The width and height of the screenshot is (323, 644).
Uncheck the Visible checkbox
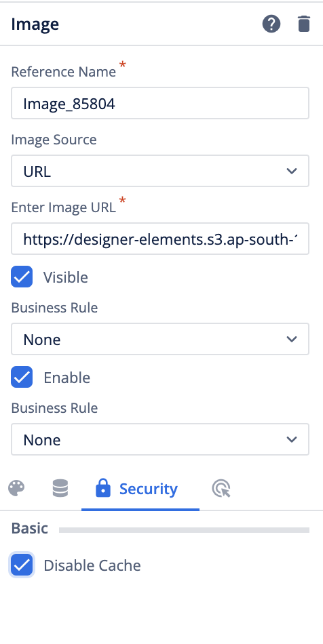click(22, 277)
